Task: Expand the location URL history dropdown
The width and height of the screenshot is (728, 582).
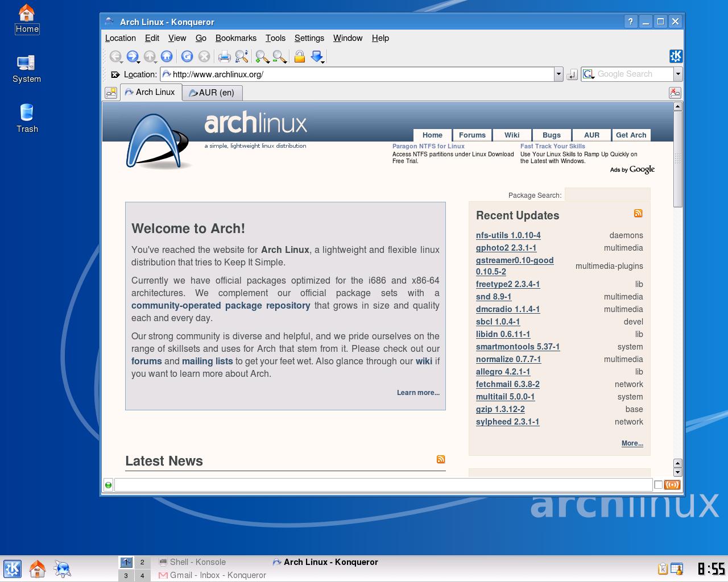Action: (559, 74)
